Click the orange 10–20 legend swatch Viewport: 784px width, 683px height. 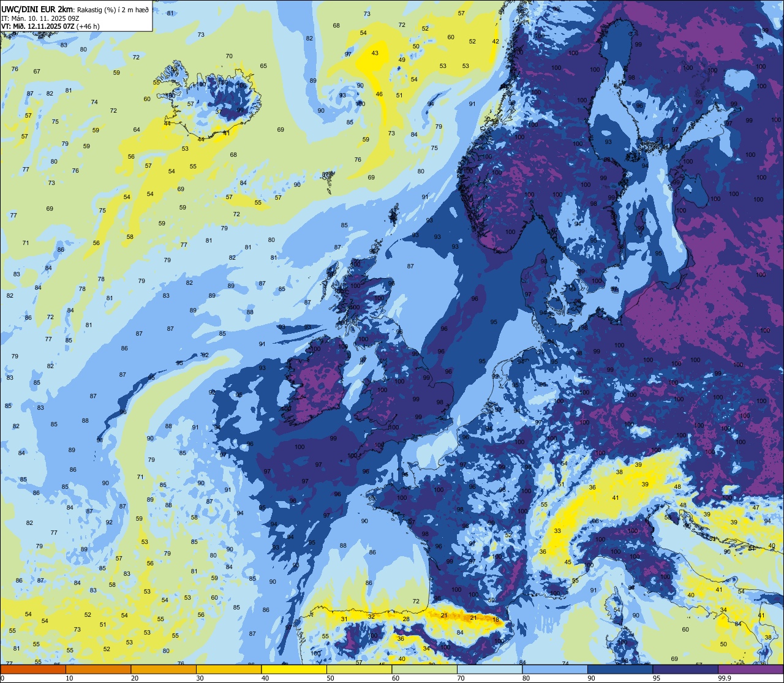click(x=98, y=670)
